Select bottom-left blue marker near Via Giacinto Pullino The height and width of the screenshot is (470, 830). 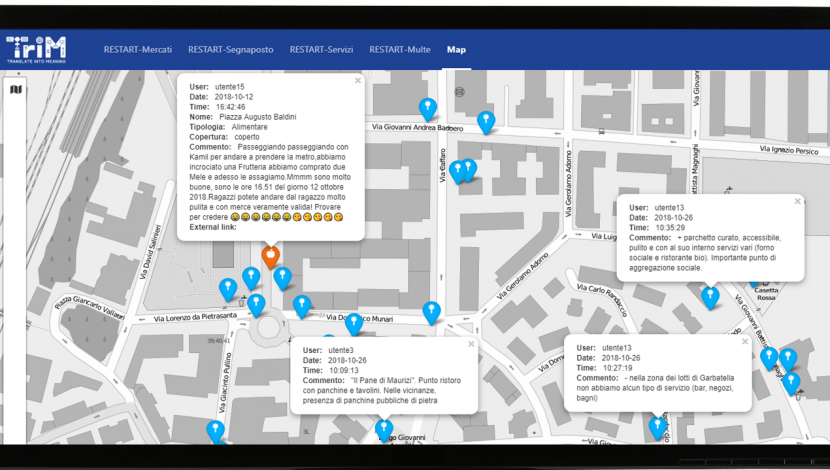[x=215, y=431]
